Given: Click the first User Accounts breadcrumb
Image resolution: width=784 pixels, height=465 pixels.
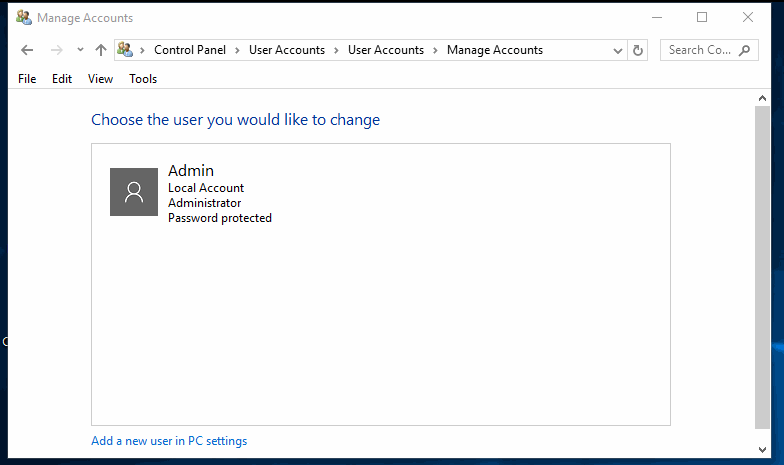Looking at the screenshot, I should click(x=287, y=50).
